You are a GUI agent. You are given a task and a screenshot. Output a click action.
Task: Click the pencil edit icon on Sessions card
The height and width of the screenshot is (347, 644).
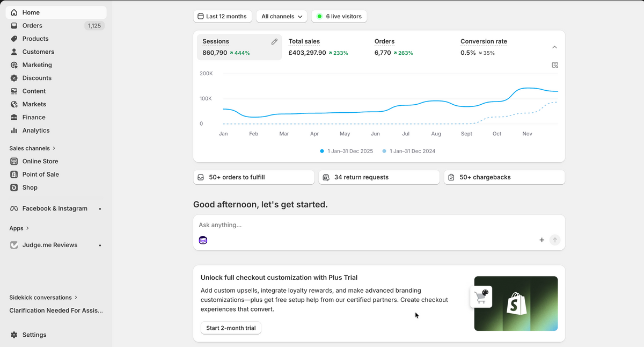(274, 41)
